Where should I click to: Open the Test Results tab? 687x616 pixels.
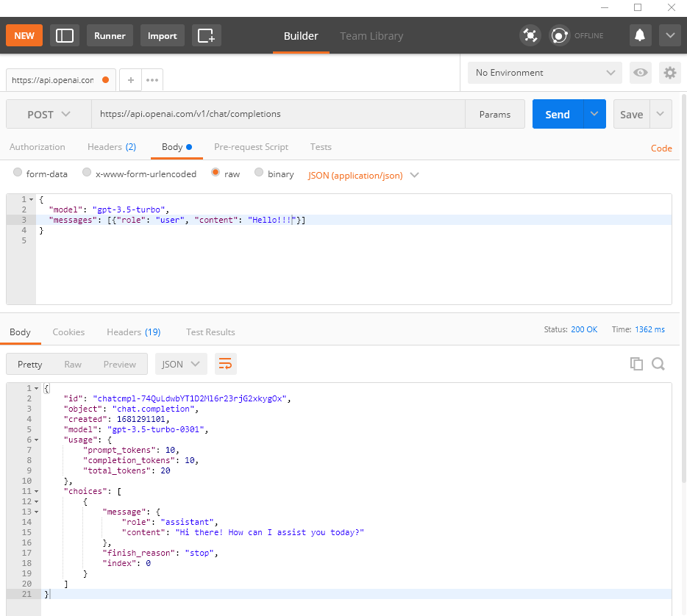(210, 332)
